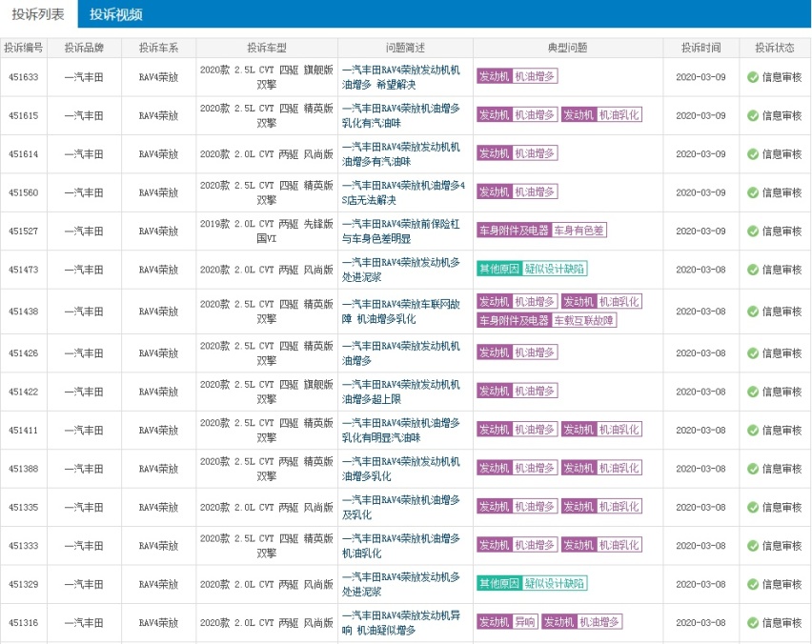Click green check icon for complaint 451422
Viewport: 812px width, 644px height.
click(x=753, y=392)
